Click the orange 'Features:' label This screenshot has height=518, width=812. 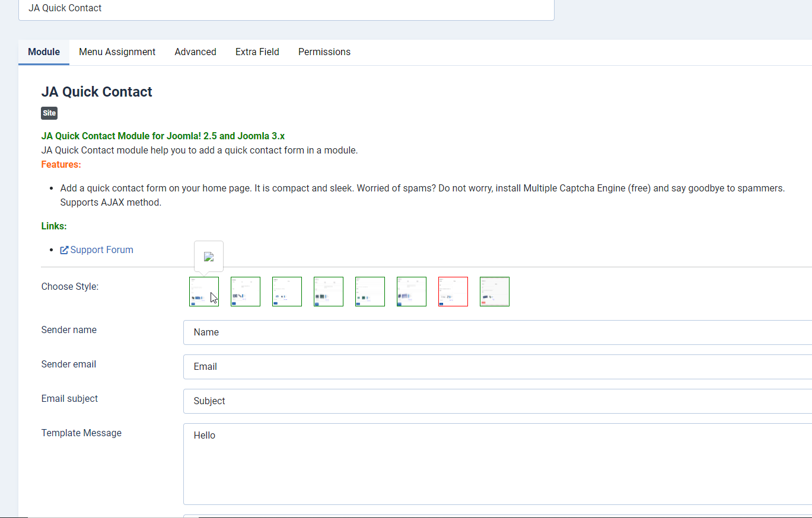[x=61, y=165]
